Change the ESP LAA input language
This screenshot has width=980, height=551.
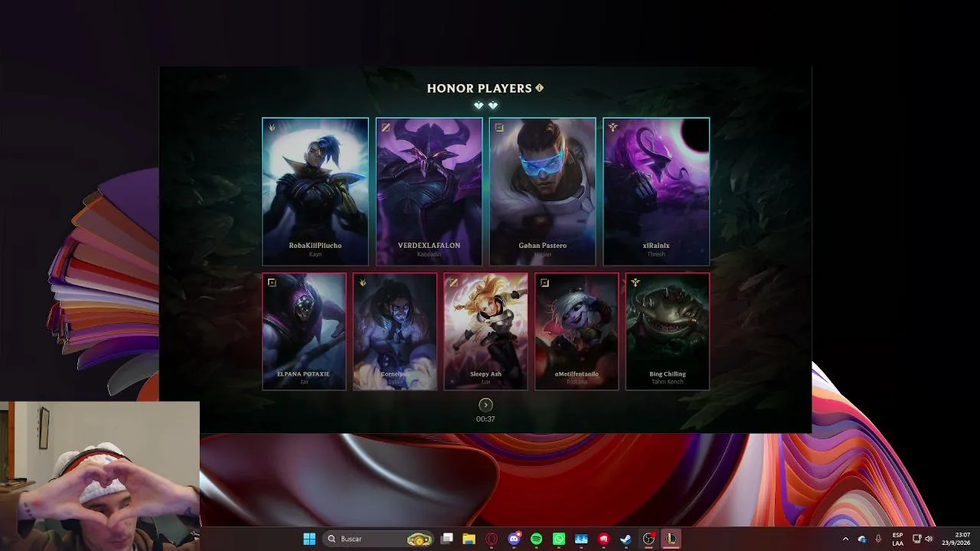pyautogui.click(x=897, y=539)
